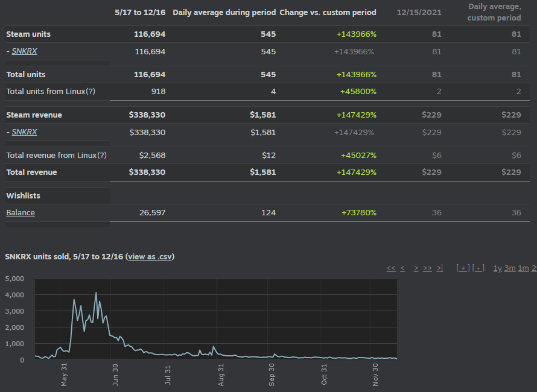Select the 'Total revenue' row label
This screenshot has height=392, width=537.
click(31, 172)
